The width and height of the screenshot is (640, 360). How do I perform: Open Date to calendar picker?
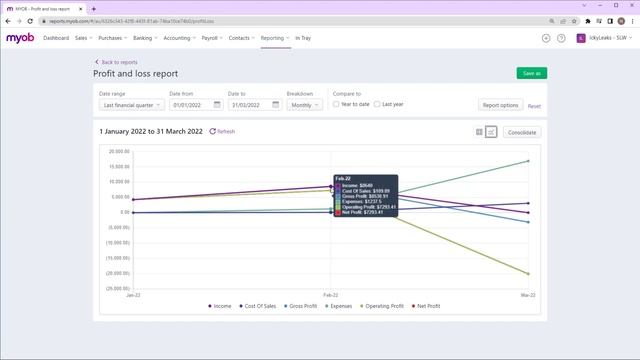click(x=276, y=105)
